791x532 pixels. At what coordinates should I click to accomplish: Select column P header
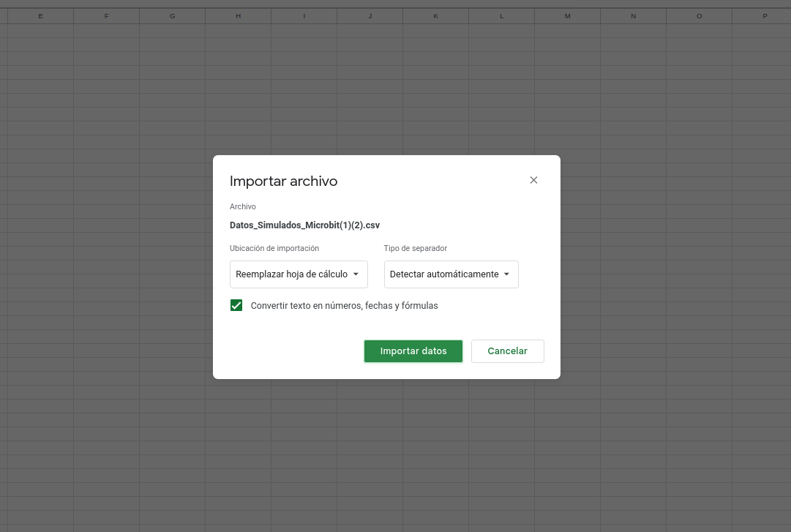tap(765, 15)
